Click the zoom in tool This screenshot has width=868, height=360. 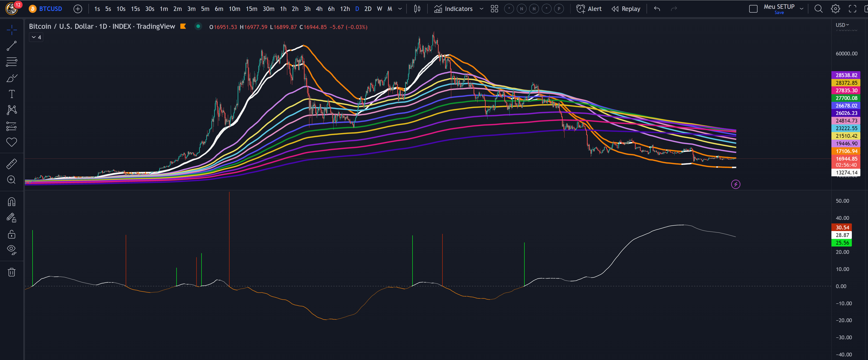tap(11, 180)
